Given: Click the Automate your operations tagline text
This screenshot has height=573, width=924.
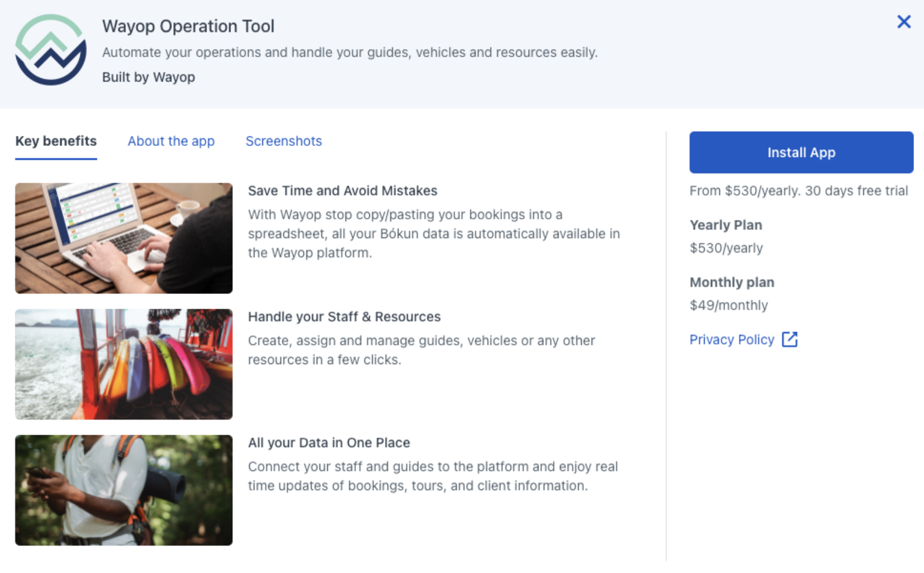Looking at the screenshot, I should [350, 53].
